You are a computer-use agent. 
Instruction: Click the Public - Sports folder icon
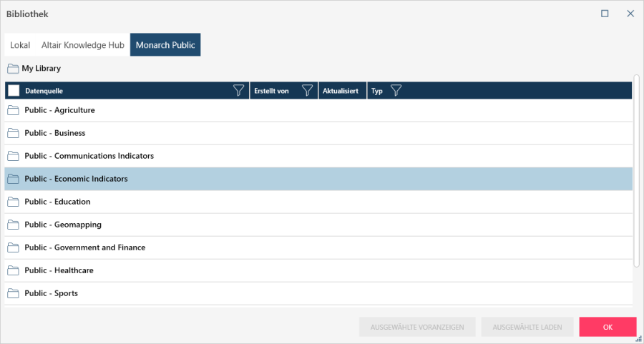click(x=13, y=293)
